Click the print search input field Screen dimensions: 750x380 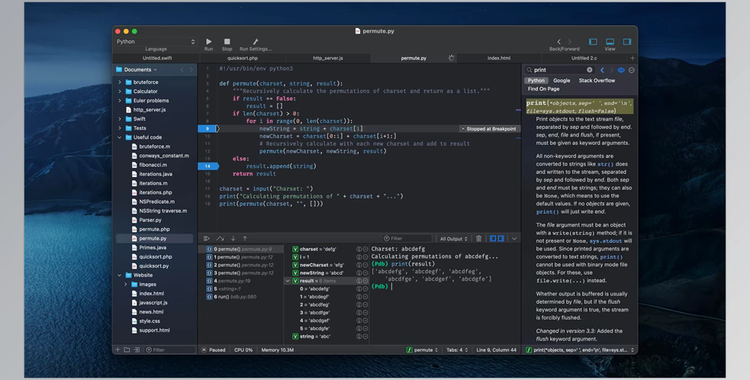(559, 70)
